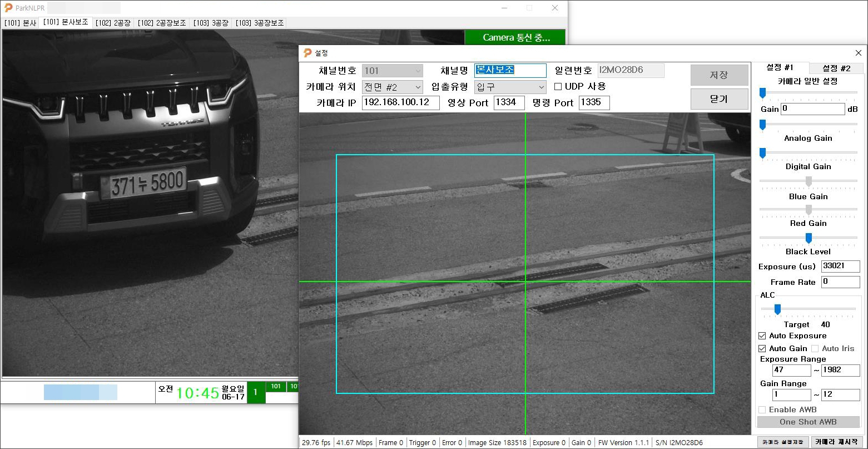Expand the 입출유형 dropdown showing 입구
Screen dimensions: 868x449
[510, 87]
